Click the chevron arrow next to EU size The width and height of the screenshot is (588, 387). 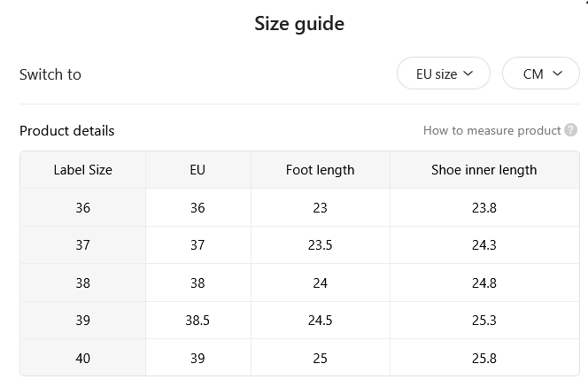pos(468,74)
